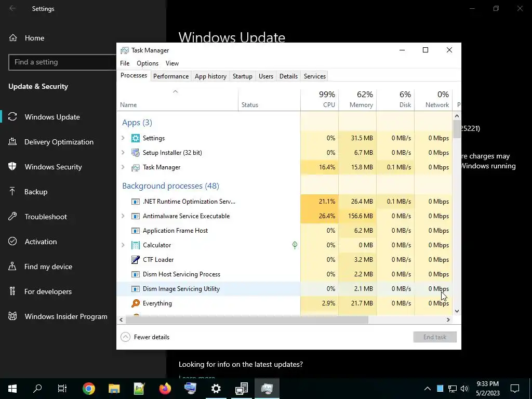532x399 pixels.
Task: Switch to the Startup tab
Action: (243, 76)
